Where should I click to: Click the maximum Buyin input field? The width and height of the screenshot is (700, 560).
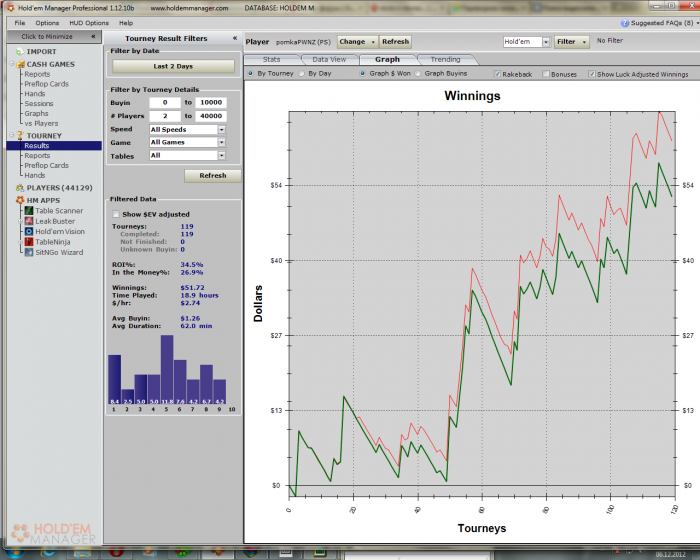pos(211,103)
